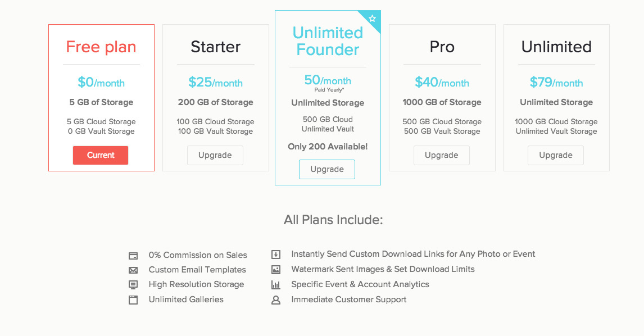Click the Unlimited Founder title text
This screenshot has height=336, width=644.
pos(328,41)
